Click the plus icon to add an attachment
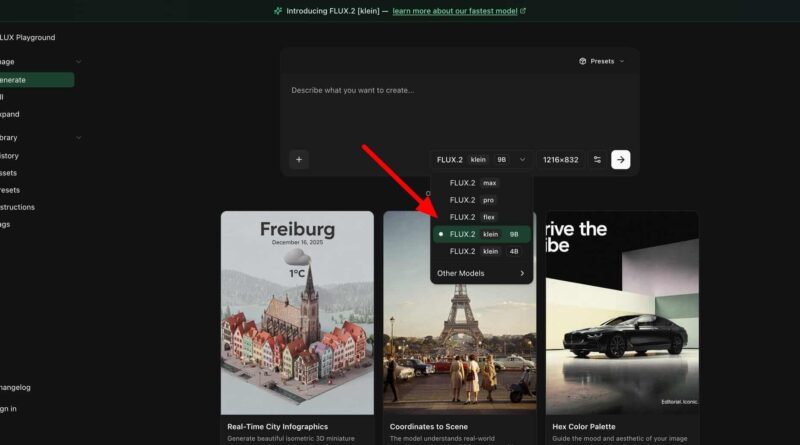The width and height of the screenshot is (800, 445). click(299, 159)
